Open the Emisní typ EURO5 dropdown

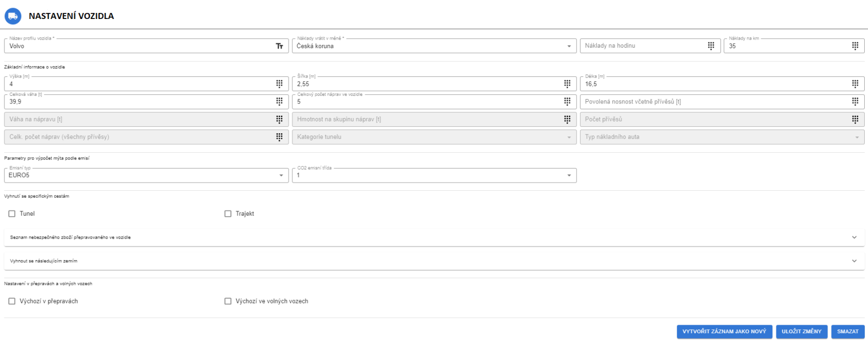click(146, 175)
